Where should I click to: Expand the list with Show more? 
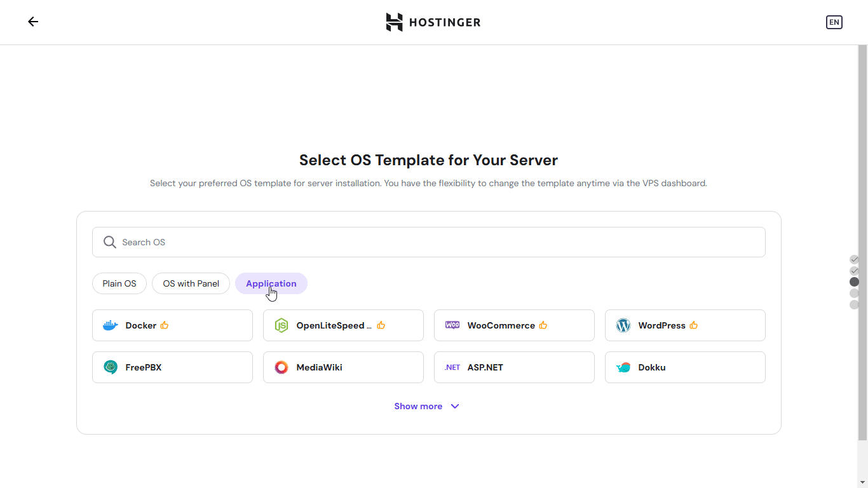click(427, 406)
